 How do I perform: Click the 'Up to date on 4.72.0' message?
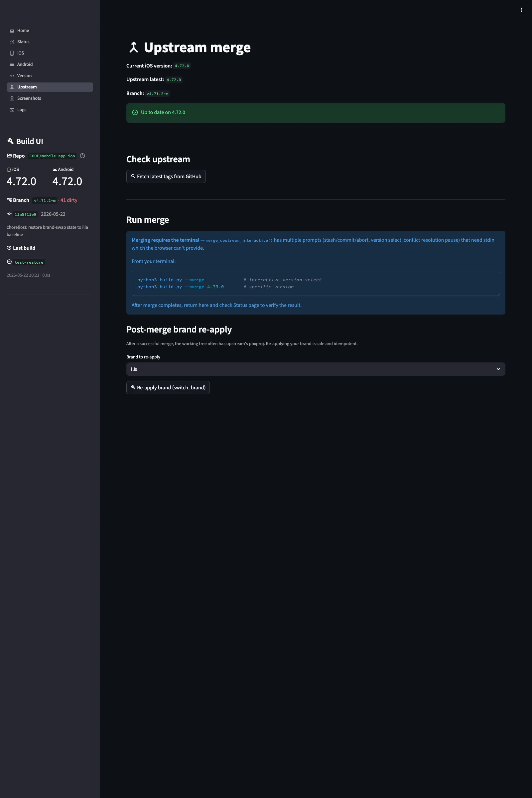pos(163,112)
